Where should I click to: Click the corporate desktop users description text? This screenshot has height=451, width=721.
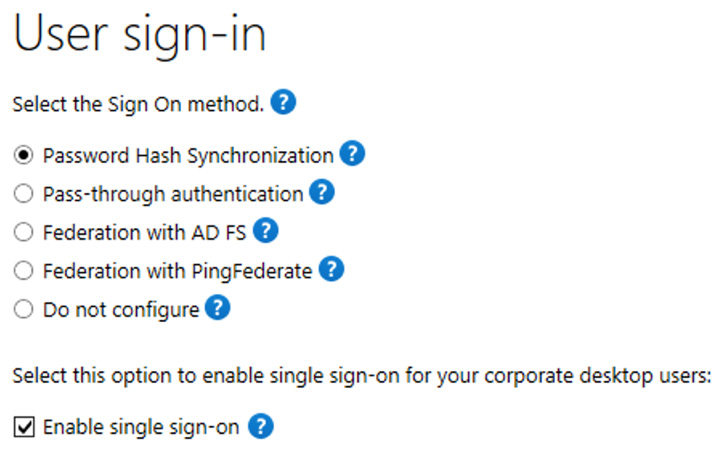(361, 377)
